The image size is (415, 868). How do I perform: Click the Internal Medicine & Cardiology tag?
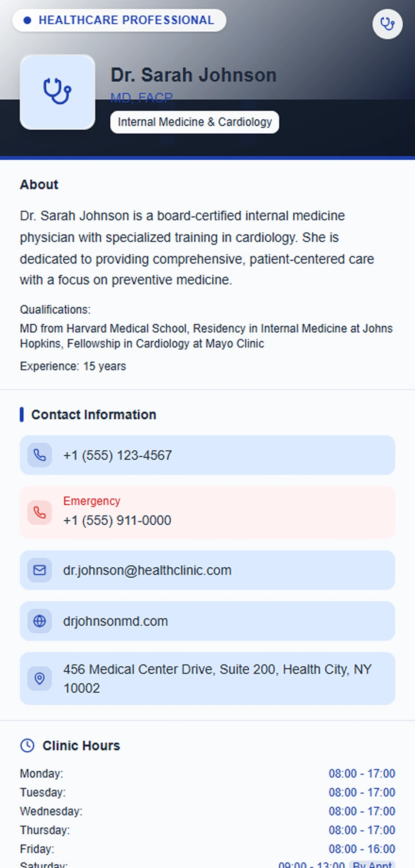(194, 122)
